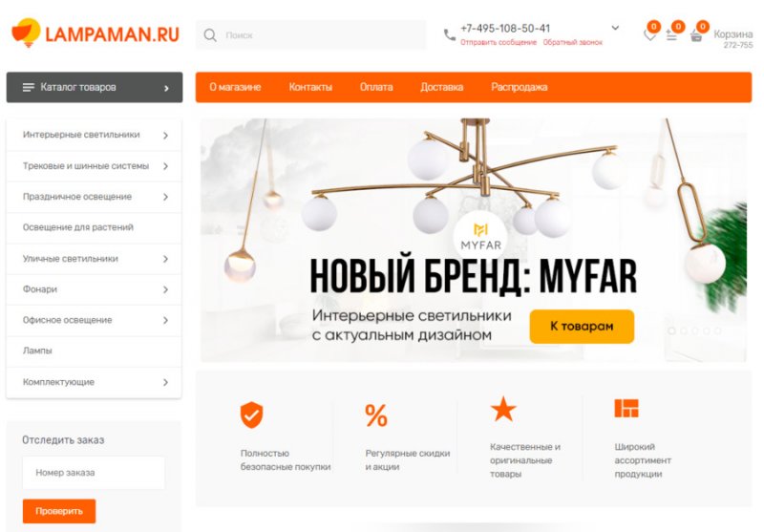Open the wishlist heart icon
The height and width of the screenshot is (532, 764).
(x=649, y=35)
